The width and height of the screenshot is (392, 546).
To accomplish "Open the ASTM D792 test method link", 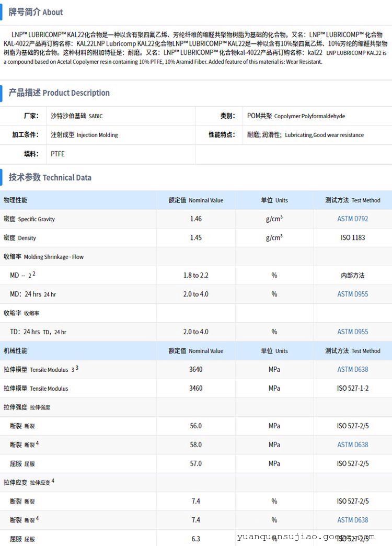I will click(x=352, y=219).
